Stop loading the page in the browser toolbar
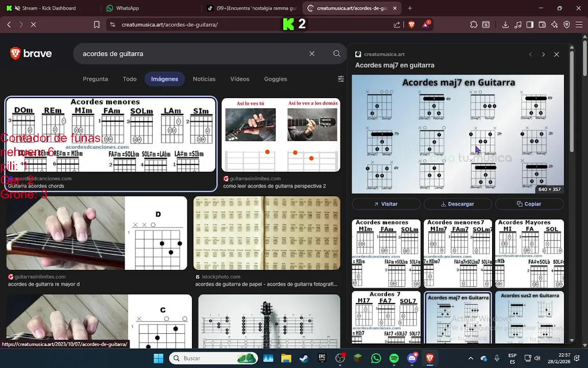The height and width of the screenshot is (368, 588). click(x=33, y=25)
